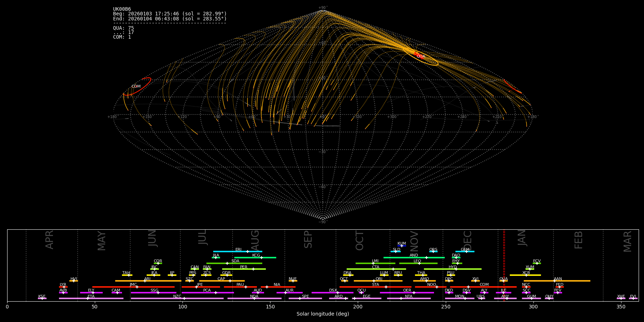Select the ORI shower label

click(x=379, y=279)
